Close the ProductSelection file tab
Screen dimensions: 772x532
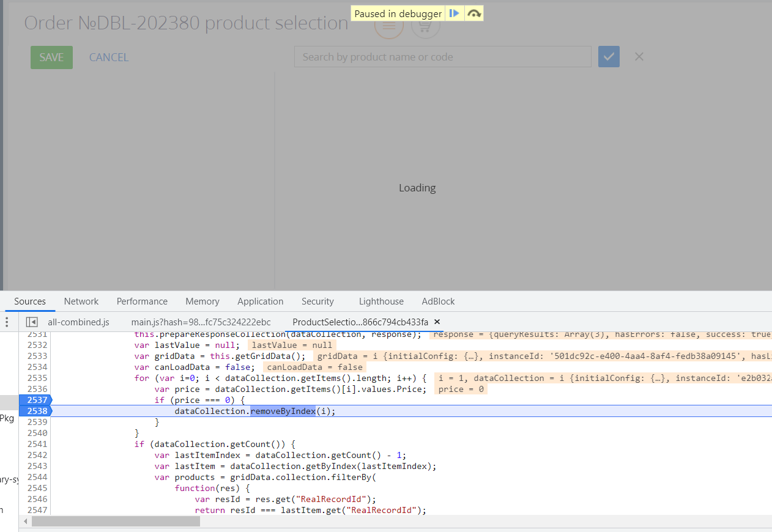click(x=437, y=322)
